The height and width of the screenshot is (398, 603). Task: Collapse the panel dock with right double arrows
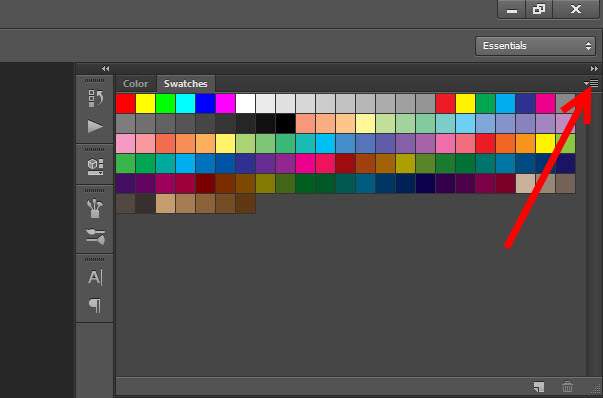(x=594, y=68)
